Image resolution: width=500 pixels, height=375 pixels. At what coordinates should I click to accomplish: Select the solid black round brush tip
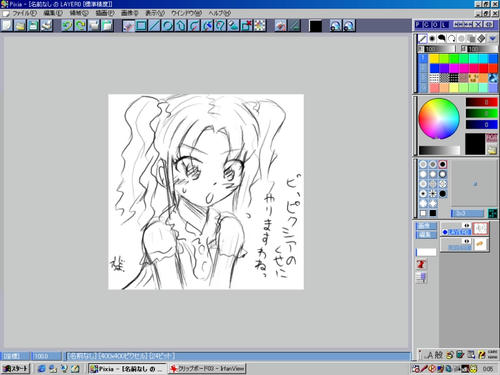[x=443, y=194]
